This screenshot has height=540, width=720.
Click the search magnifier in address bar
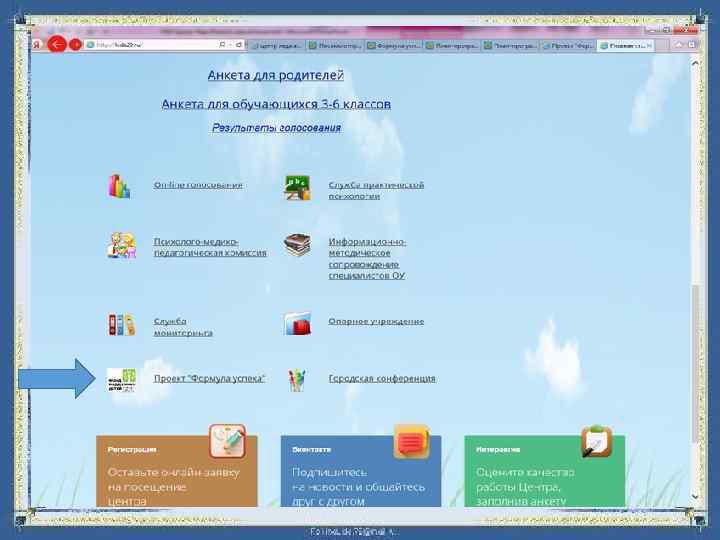point(222,45)
